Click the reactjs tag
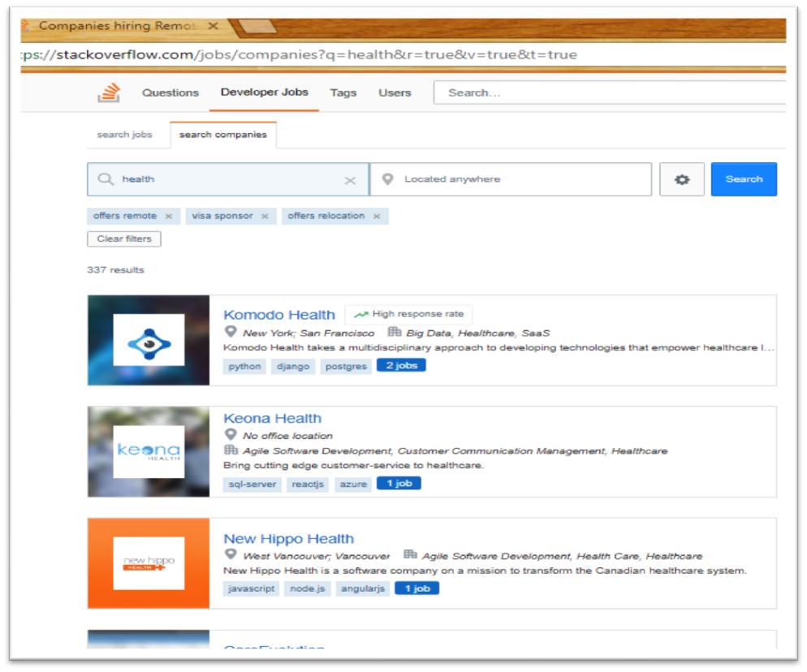The height and width of the screenshot is (672, 807). pos(308,485)
